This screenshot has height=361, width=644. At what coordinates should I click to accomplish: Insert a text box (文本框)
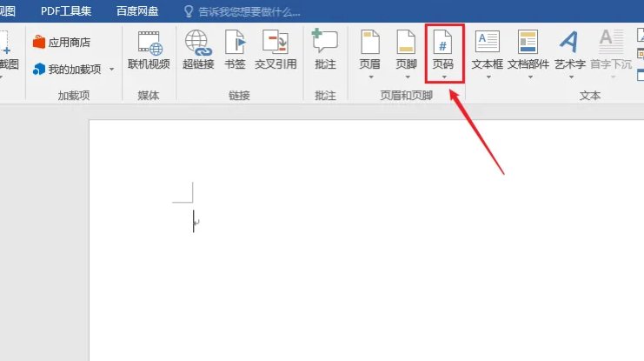coord(487,54)
